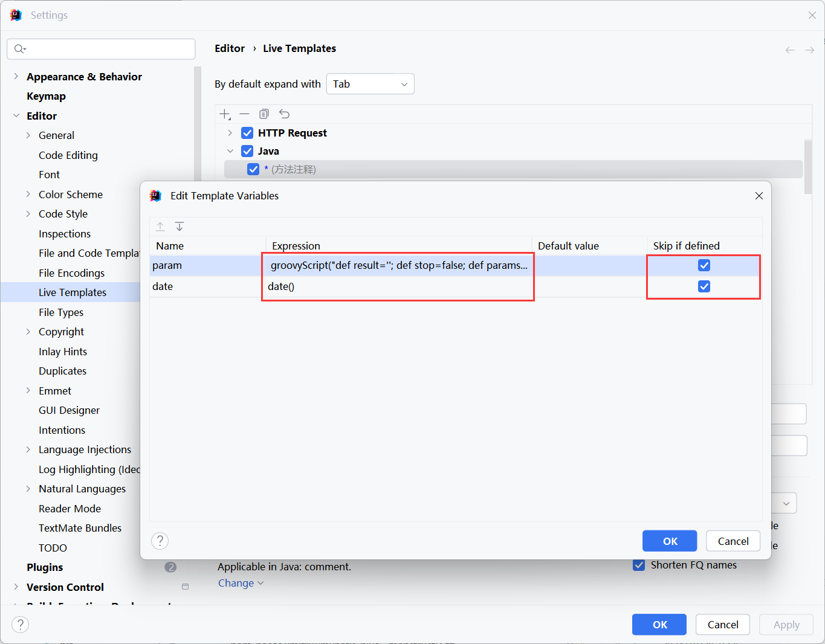Uncheck the Java template group
Screen dimensions: 825x644
(247, 151)
